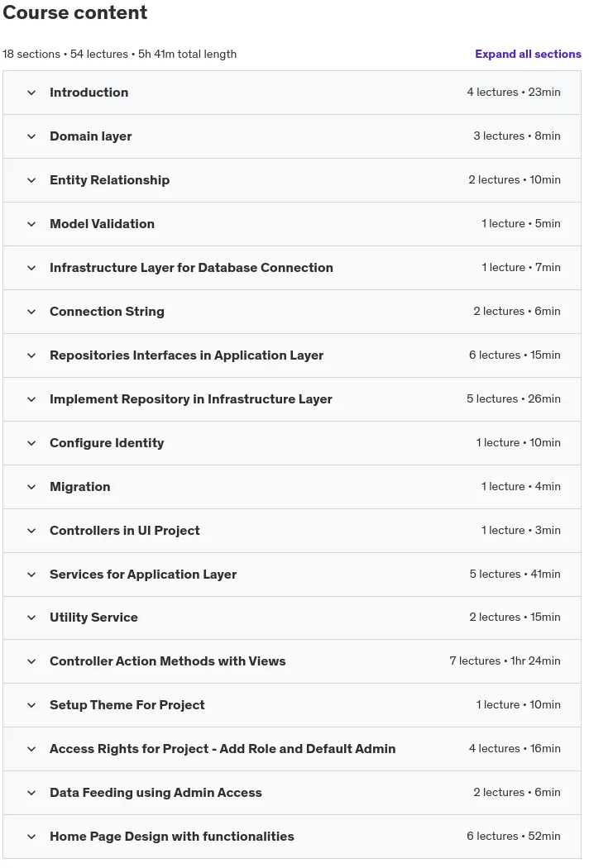
Task: Open Setup Theme For Project section
Action: (292, 705)
